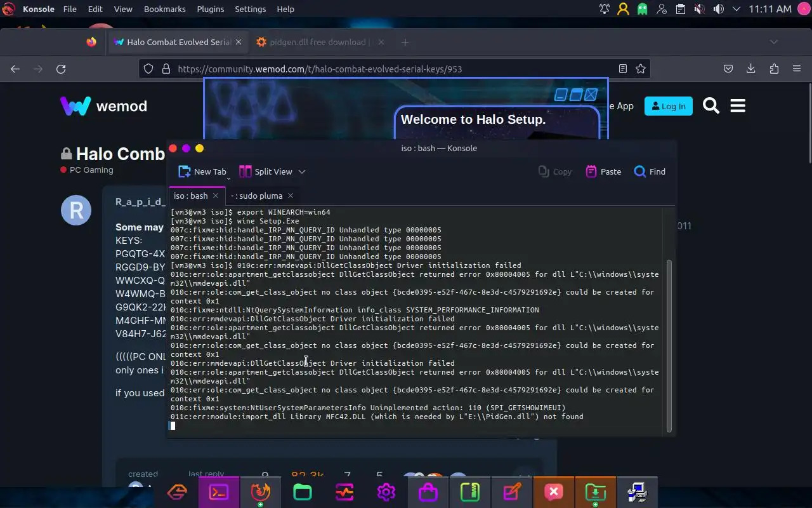Close the 'iso : bash' tab

[216, 196]
